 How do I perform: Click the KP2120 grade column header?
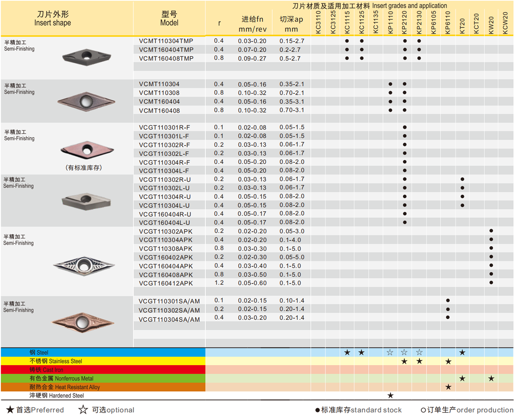point(404,23)
